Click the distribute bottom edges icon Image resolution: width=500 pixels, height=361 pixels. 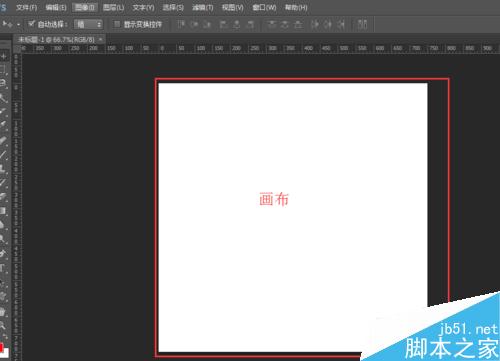[x=298, y=24]
